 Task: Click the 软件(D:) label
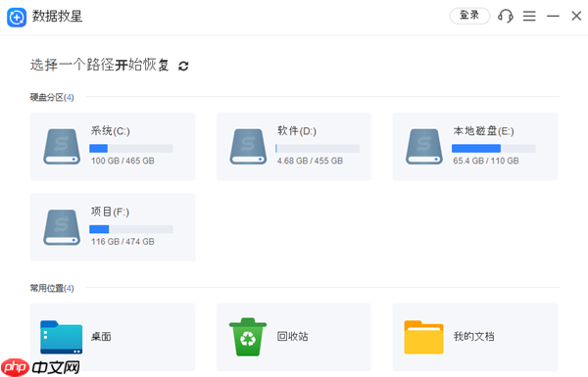point(297,131)
